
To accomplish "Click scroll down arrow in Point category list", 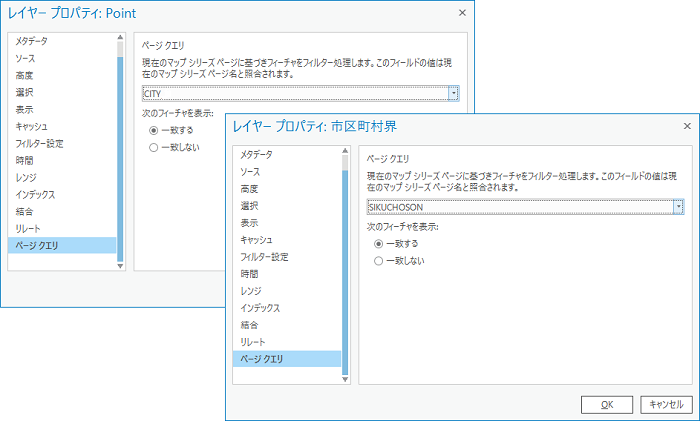I will click(x=120, y=266).
